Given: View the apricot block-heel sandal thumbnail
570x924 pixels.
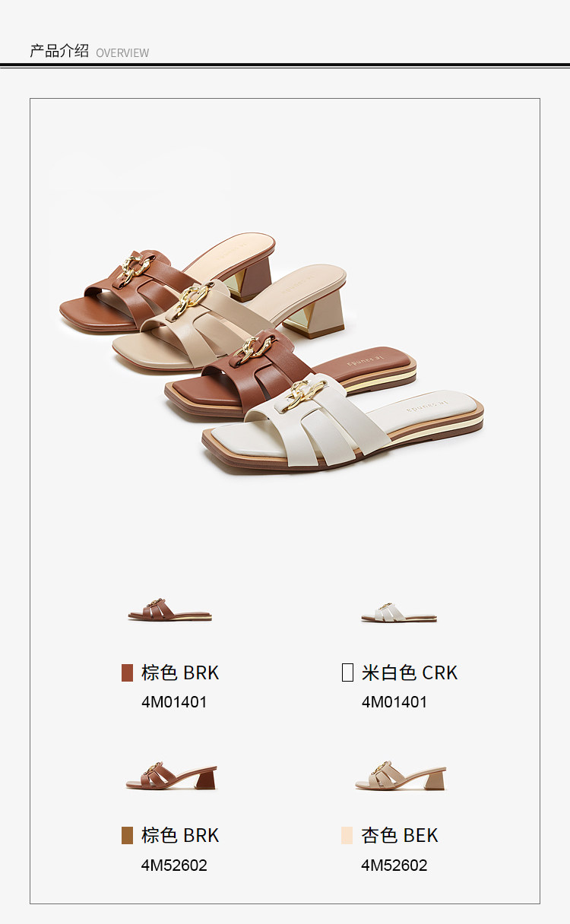Looking at the screenshot, I should [x=401, y=776].
